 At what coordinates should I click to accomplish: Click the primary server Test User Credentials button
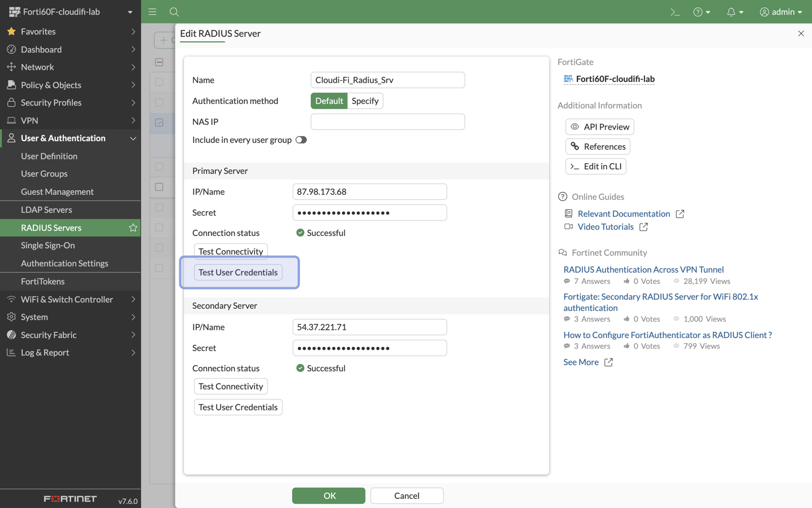tap(238, 272)
